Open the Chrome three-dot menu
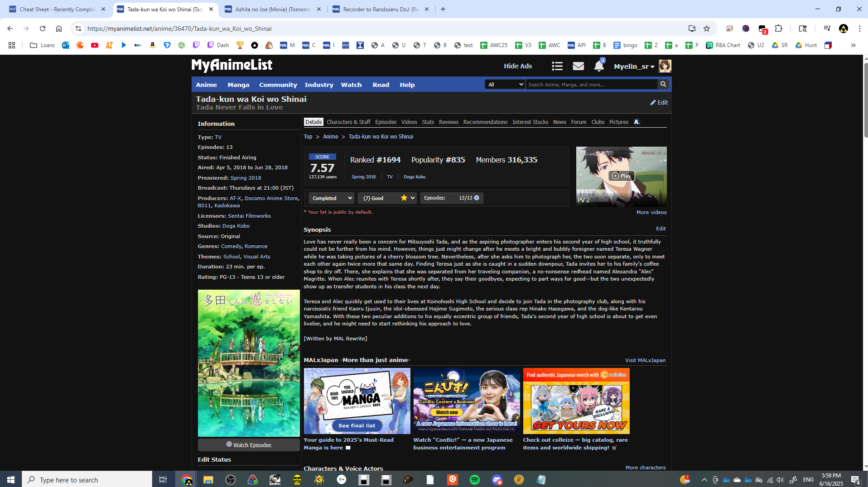 coord(859,29)
